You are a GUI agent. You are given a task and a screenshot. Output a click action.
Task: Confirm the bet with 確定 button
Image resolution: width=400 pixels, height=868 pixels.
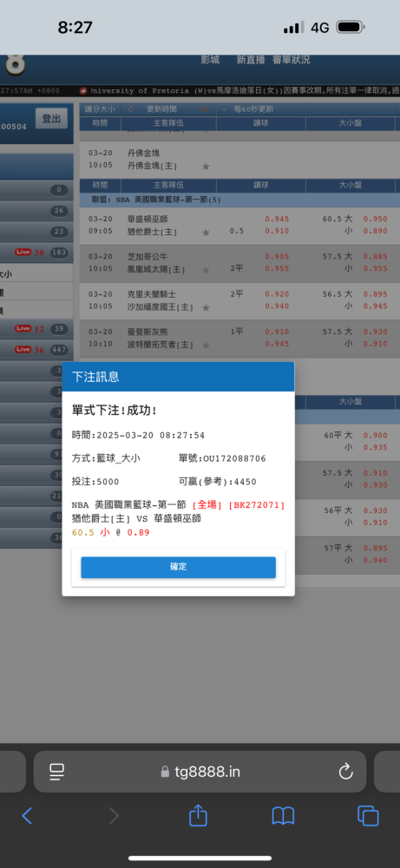178,567
